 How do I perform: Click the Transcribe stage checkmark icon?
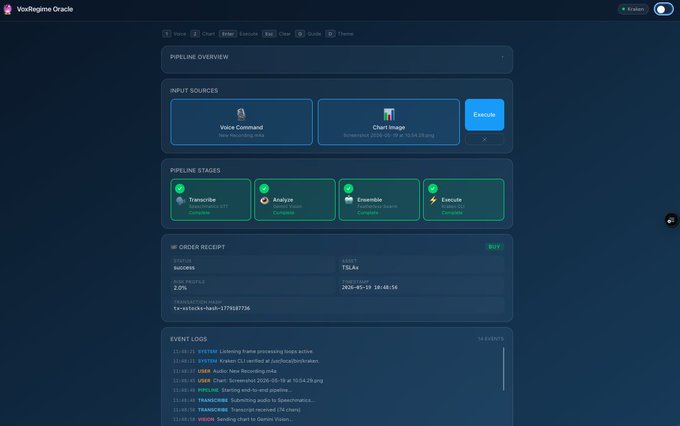point(180,188)
